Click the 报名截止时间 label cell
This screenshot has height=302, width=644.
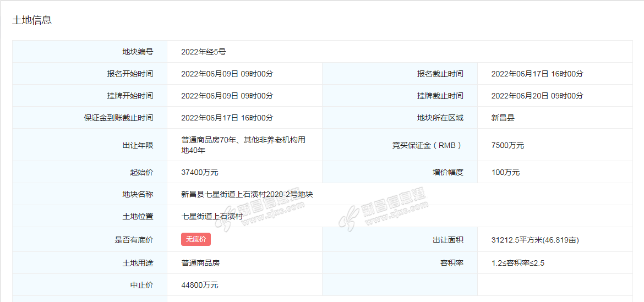click(x=440, y=74)
